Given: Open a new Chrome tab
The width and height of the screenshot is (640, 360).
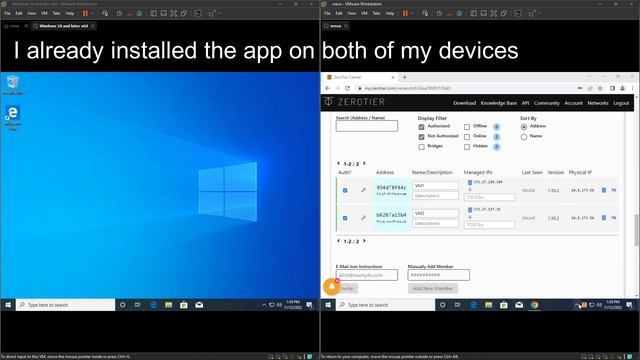Looking at the screenshot, I should click(404, 77).
